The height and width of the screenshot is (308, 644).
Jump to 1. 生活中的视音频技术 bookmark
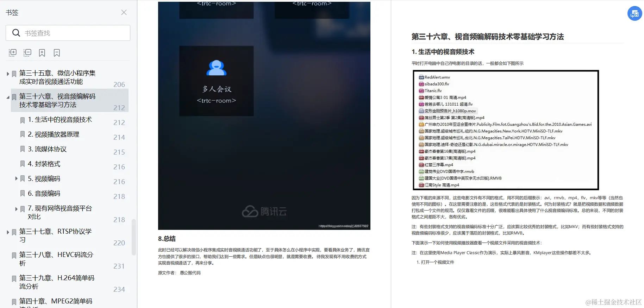point(60,120)
